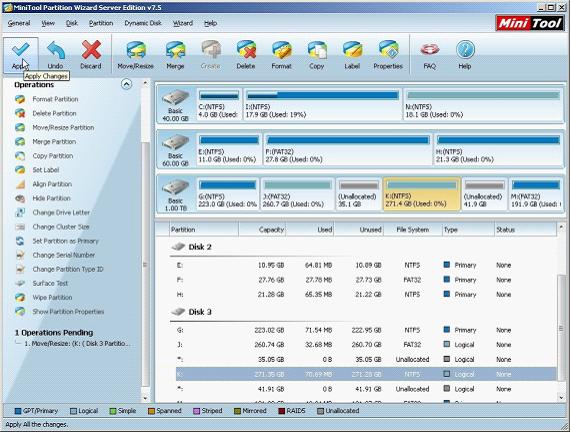The image size is (570, 432).
Task: Select E: partition row in list
Action: 366,265
